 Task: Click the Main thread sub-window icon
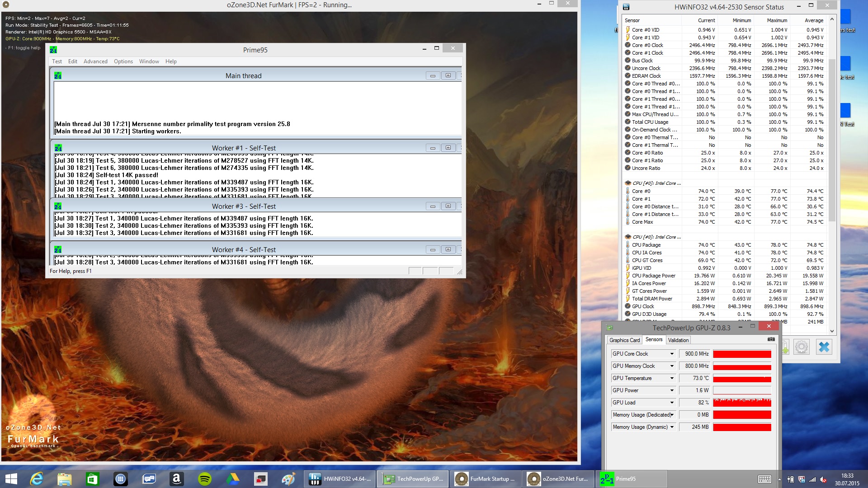pos(58,75)
